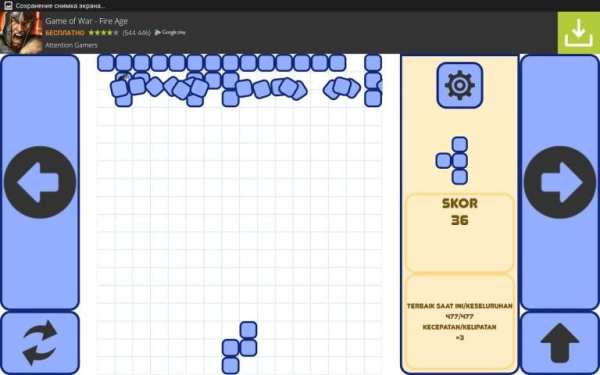The height and width of the screenshot is (375, 600).
Task: Click the KECEPATAN/KELIPATAN label
Action: tap(460, 327)
